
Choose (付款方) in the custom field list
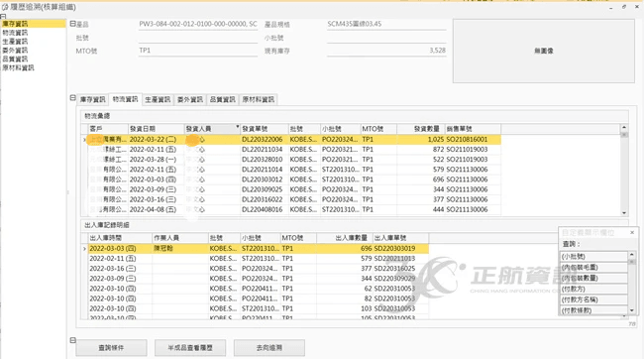coord(593,290)
